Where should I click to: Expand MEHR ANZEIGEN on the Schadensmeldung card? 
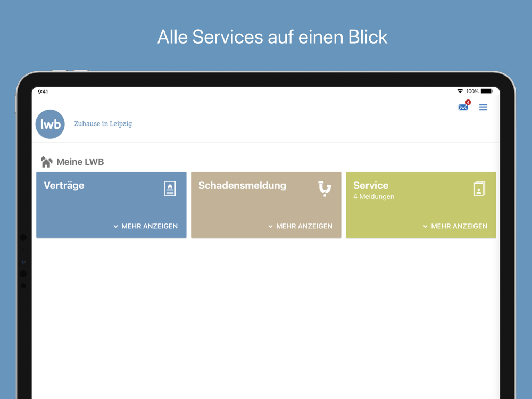tap(300, 226)
